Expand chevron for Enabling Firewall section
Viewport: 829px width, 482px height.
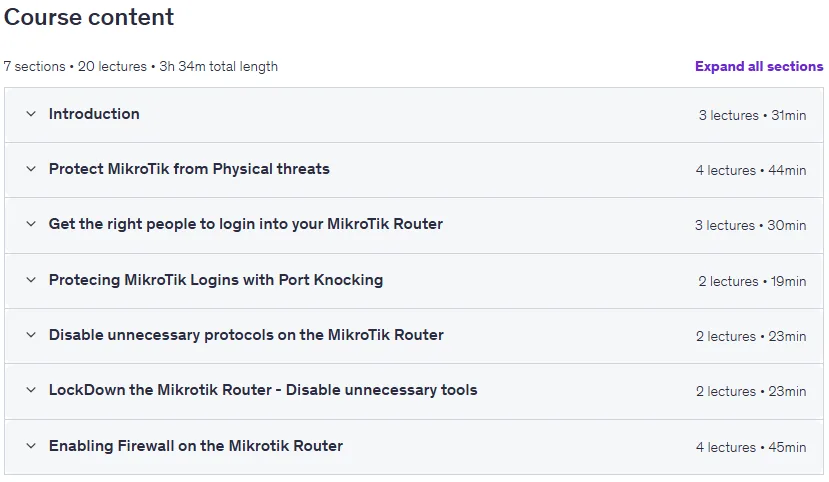31,446
